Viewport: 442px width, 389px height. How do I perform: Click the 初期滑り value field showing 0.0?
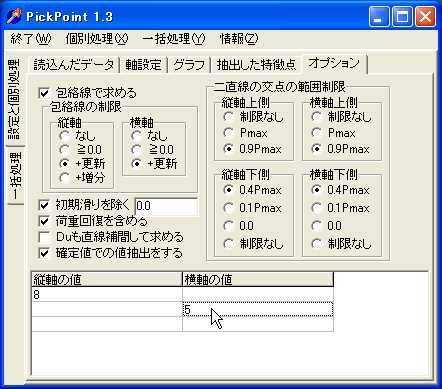[x=166, y=206]
